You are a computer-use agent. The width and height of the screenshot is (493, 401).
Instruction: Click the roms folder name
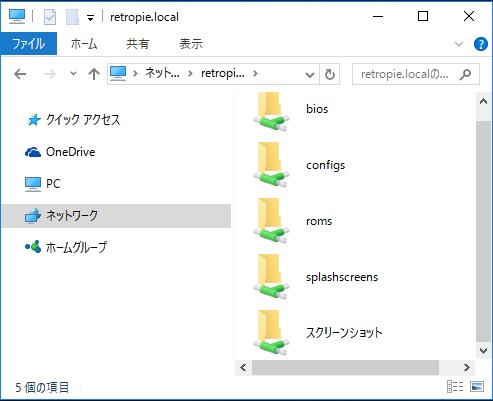pyautogui.click(x=319, y=221)
